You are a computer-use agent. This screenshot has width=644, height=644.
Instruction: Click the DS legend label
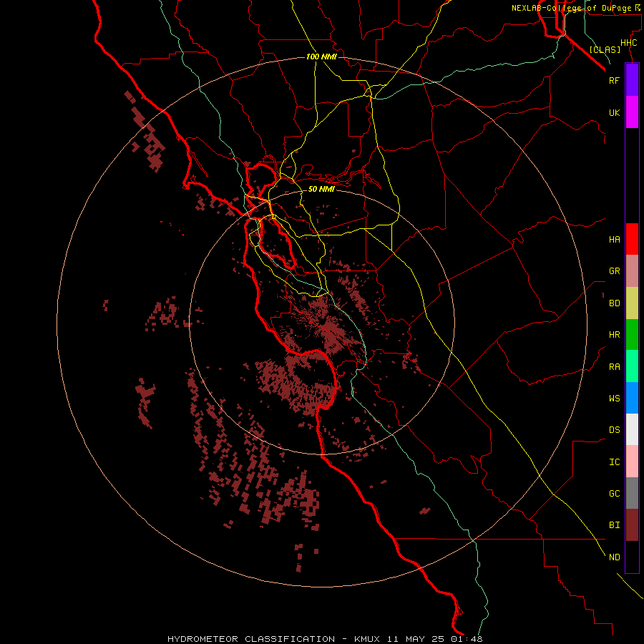614,429
